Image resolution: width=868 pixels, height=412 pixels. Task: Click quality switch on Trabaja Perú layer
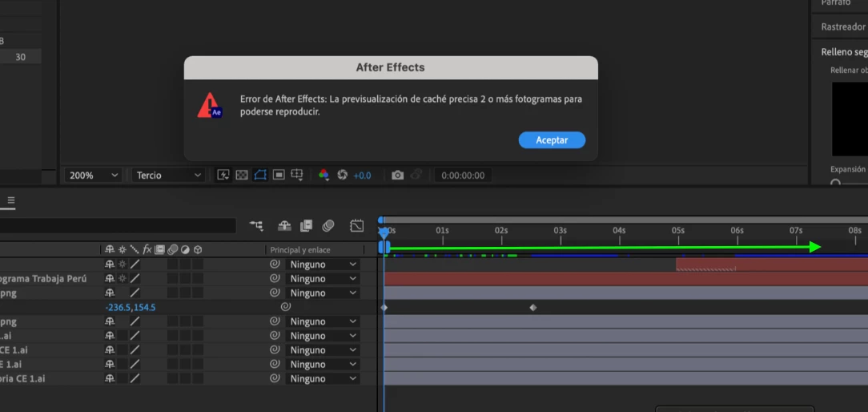[135, 278]
